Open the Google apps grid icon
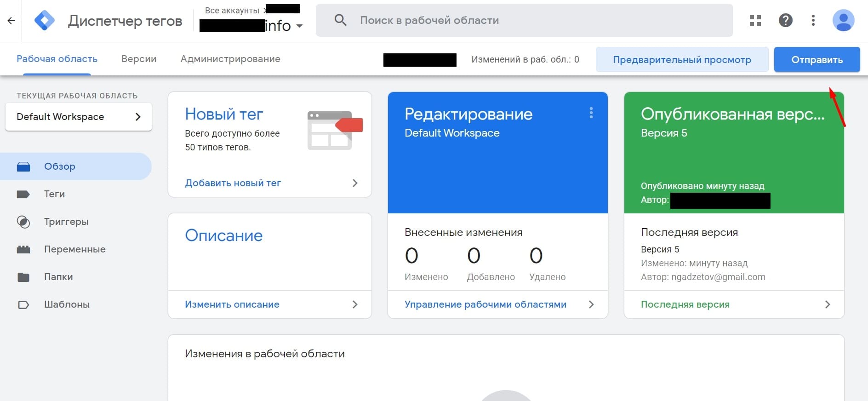 755,21
